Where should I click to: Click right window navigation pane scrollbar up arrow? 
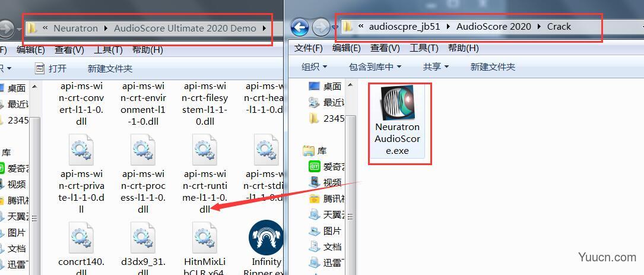(350, 85)
